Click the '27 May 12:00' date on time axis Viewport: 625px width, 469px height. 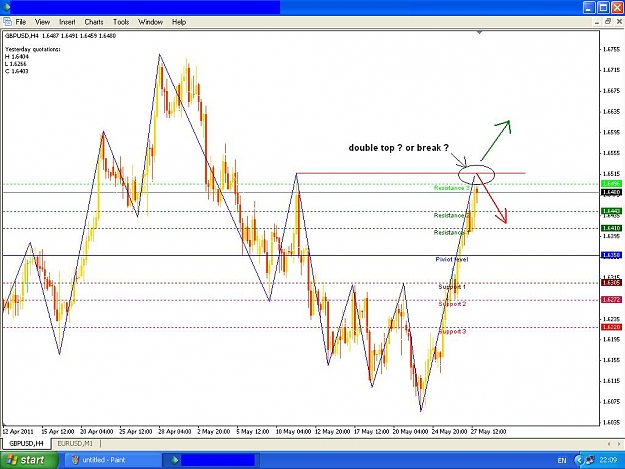pyautogui.click(x=489, y=432)
